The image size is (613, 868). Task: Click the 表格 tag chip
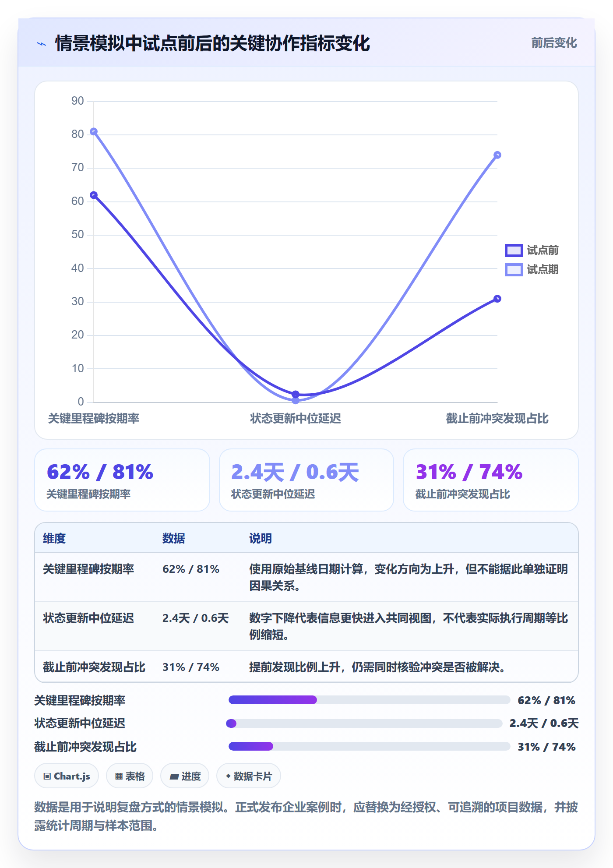130,776
